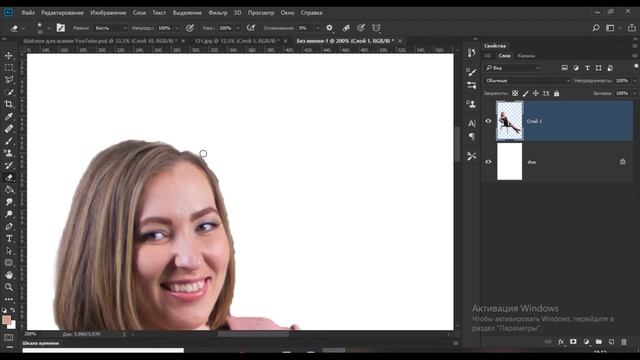This screenshot has width=640, height=360.
Task: Select the Dodge tool
Action: (9, 214)
